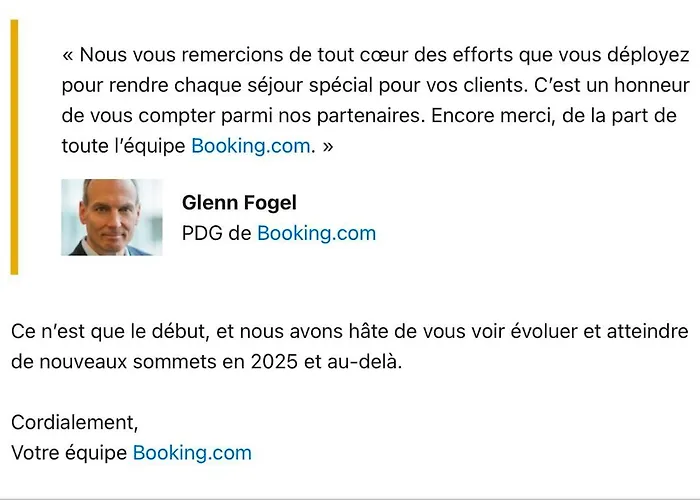Screen dimensions: 700x500
Task: Click the 'Votre équipe' signature text
Action: pyautogui.click(x=69, y=453)
